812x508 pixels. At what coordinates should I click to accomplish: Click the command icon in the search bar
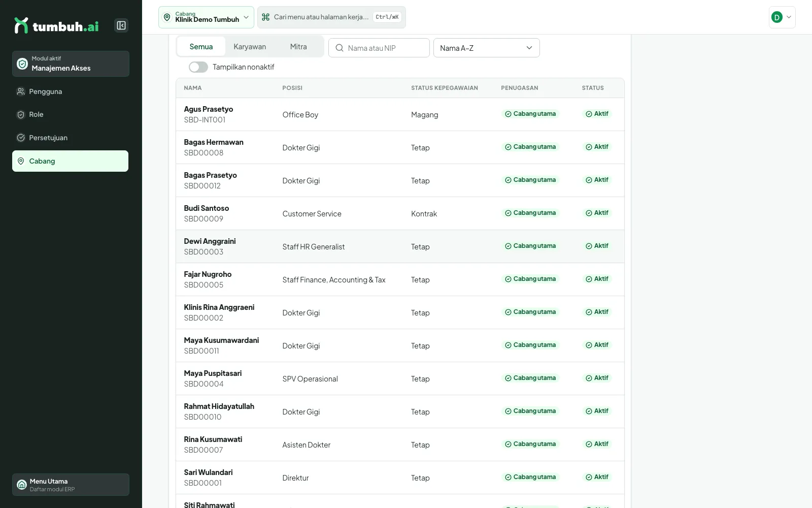click(265, 17)
